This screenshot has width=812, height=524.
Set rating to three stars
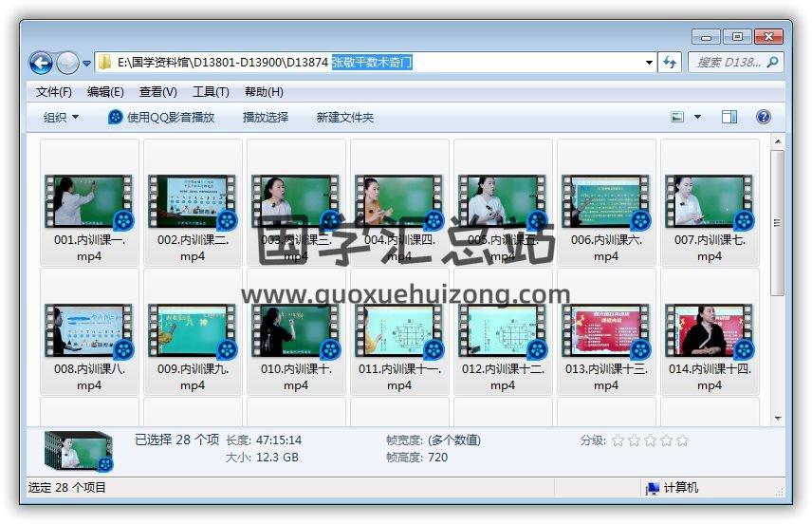(x=651, y=440)
